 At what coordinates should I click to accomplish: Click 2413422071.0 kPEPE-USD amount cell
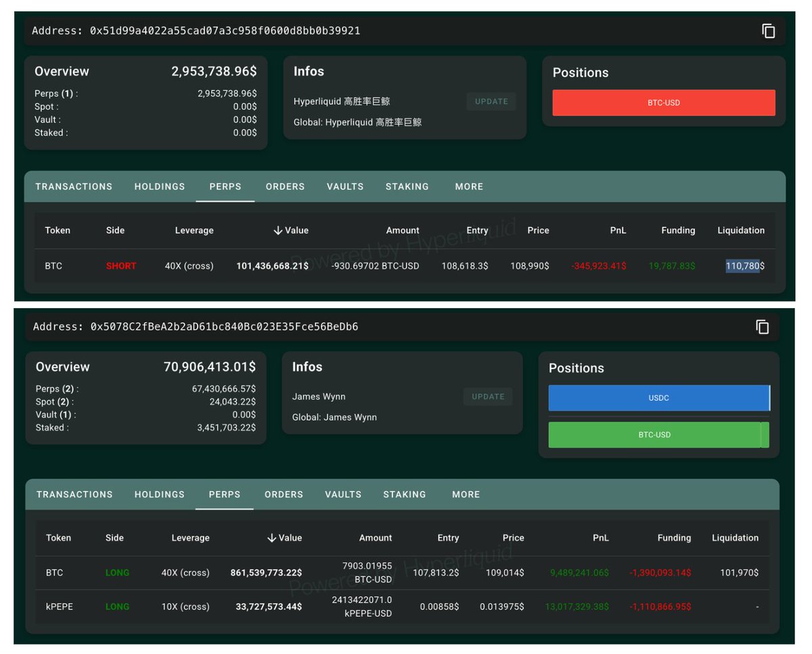tap(362, 607)
